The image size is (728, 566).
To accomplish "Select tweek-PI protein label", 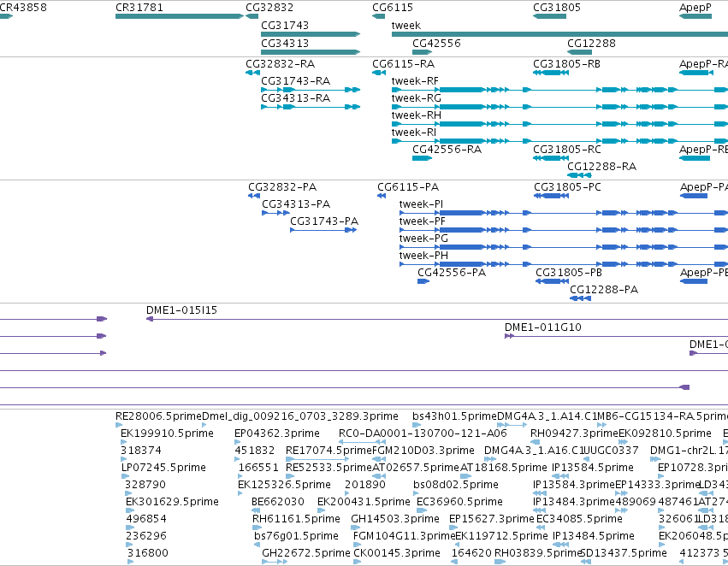I will (421, 204).
